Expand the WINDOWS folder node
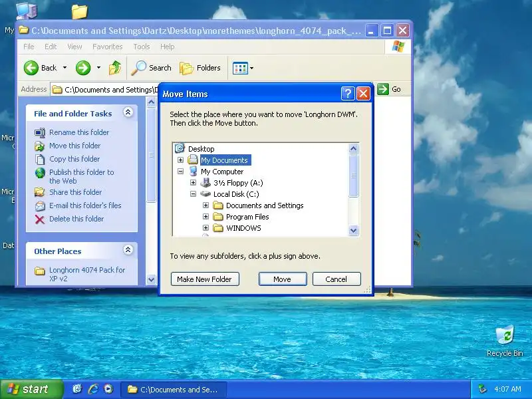Screen dimensions: 532x399 [205, 227]
